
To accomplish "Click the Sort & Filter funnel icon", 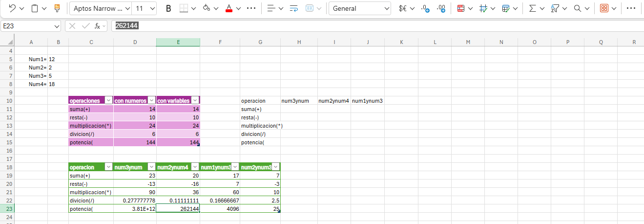I will (x=555, y=8).
